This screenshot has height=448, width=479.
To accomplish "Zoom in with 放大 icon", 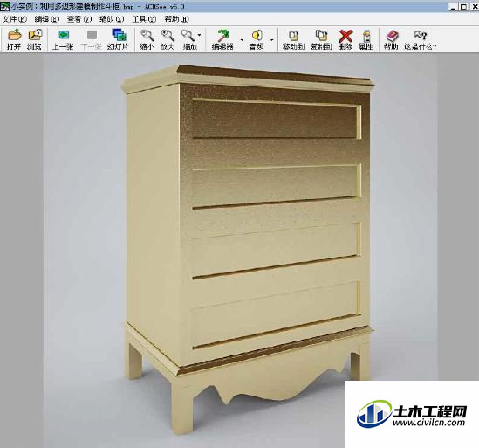I will click(x=168, y=39).
